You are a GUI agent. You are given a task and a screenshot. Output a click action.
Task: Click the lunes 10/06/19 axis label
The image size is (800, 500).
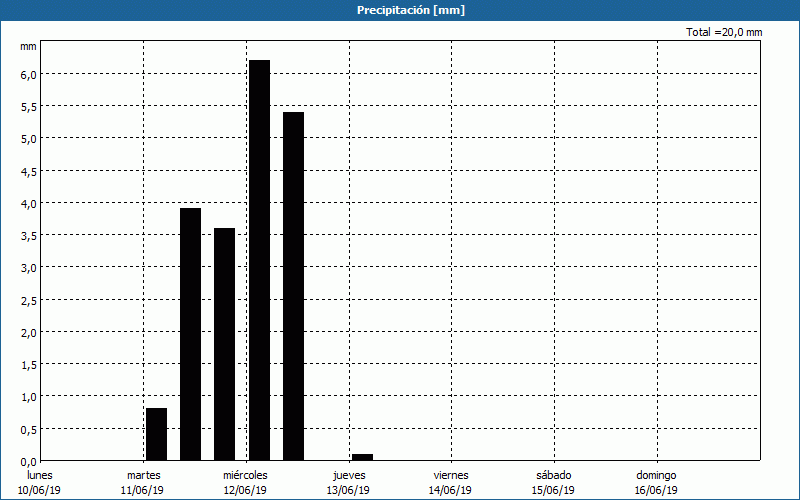pos(39,483)
